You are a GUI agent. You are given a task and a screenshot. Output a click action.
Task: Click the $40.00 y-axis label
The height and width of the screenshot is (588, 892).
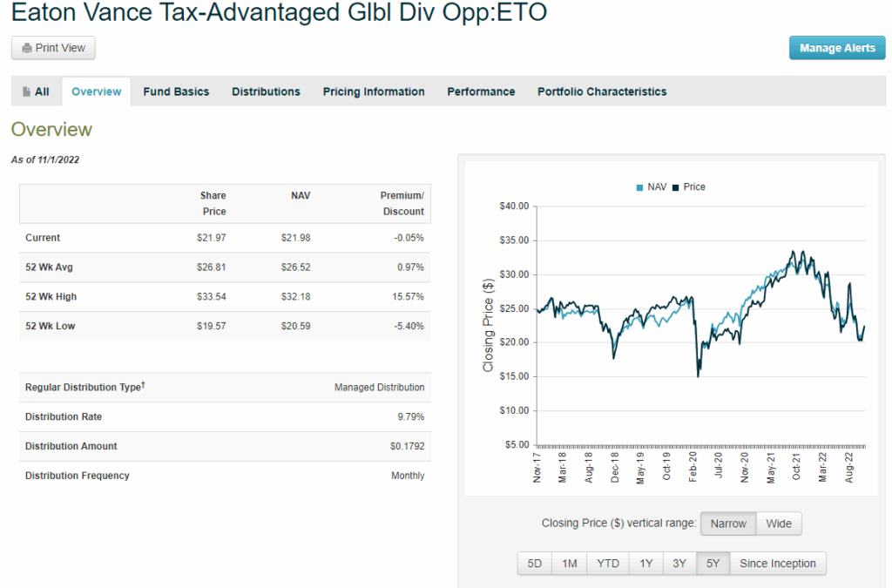(x=514, y=206)
